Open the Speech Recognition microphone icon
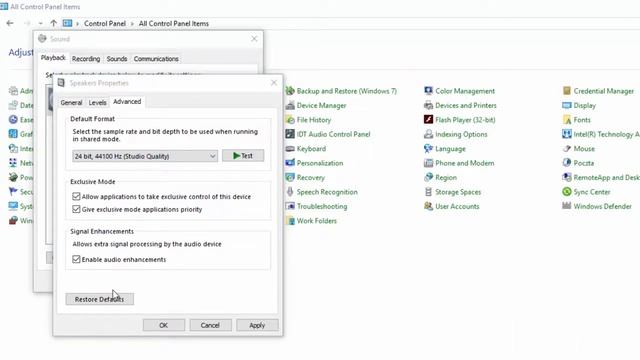 (290, 192)
